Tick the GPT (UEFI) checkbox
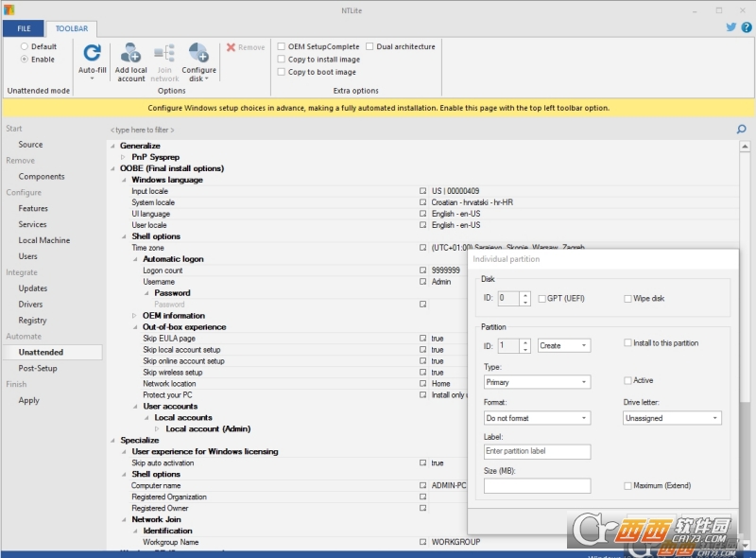Viewport: 756px width, 558px height. (541, 299)
